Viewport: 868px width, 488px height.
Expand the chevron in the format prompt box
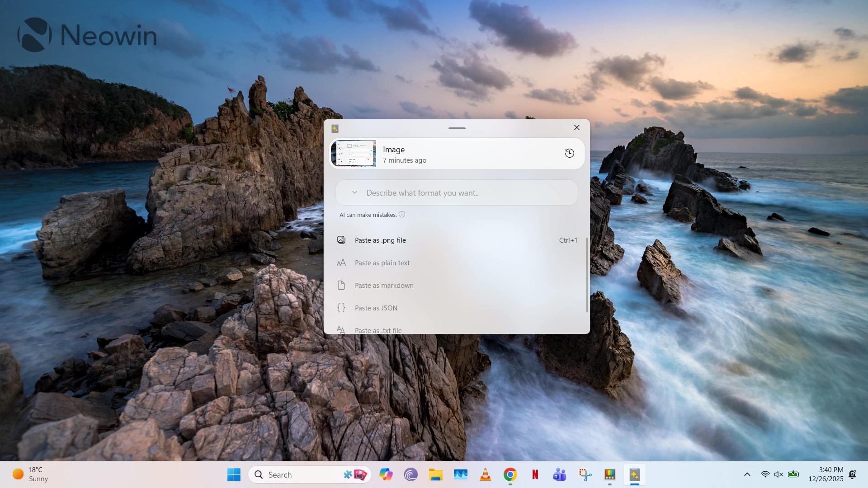point(355,192)
